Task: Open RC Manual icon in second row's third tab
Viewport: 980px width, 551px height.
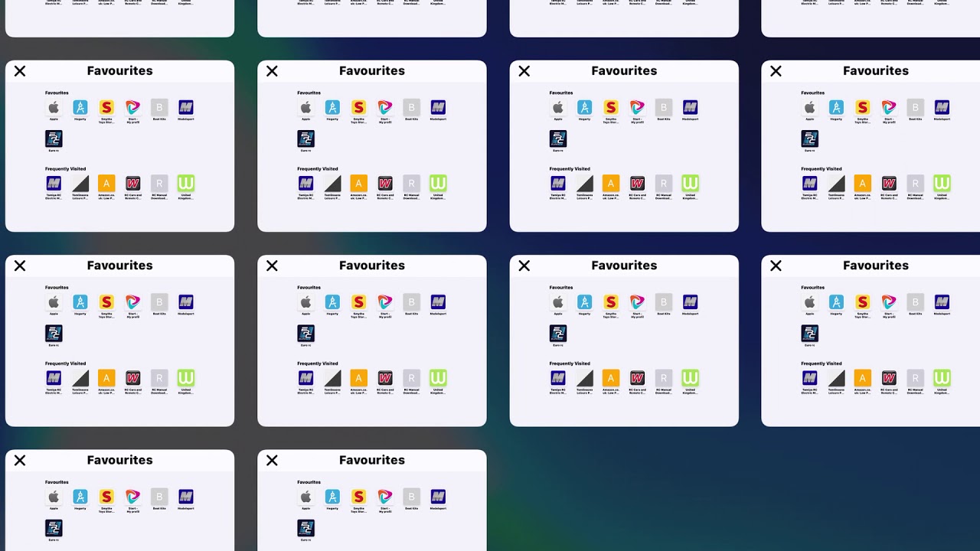Action: click(664, 183)
